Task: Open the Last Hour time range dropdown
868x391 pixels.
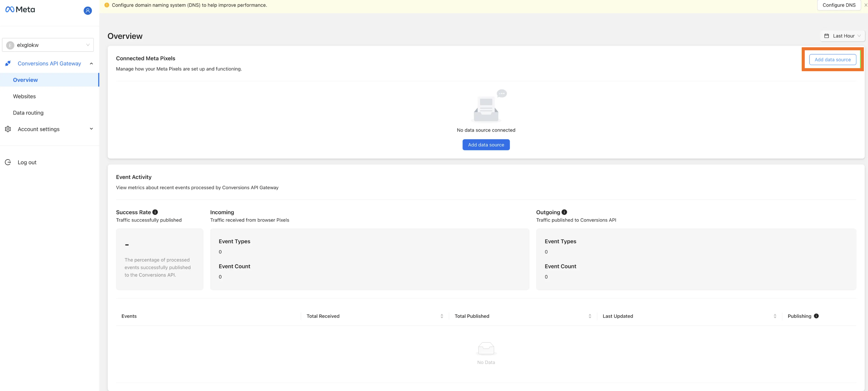Action: [x=843, y=36]
